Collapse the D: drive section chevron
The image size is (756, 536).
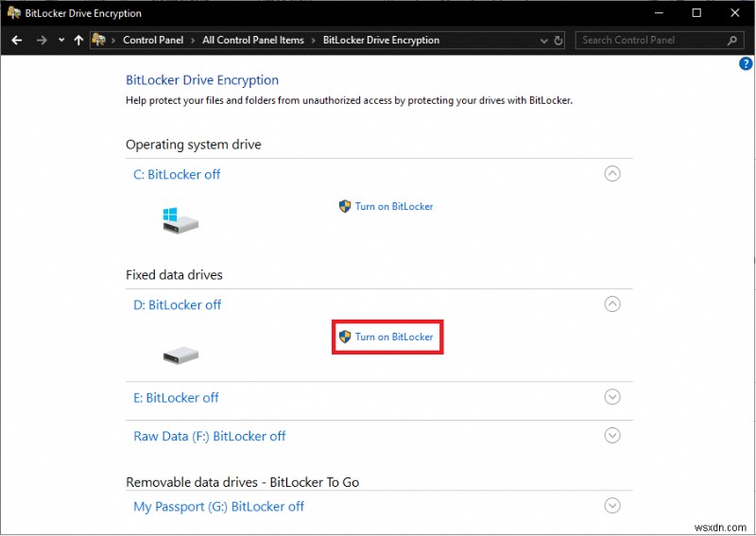(612, 304)
